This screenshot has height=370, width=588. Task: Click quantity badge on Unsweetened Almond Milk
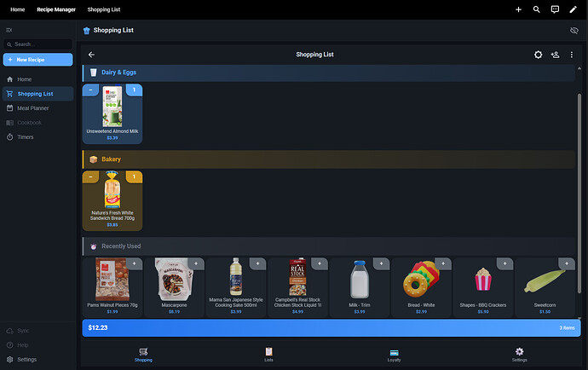(x=135, y=90)
